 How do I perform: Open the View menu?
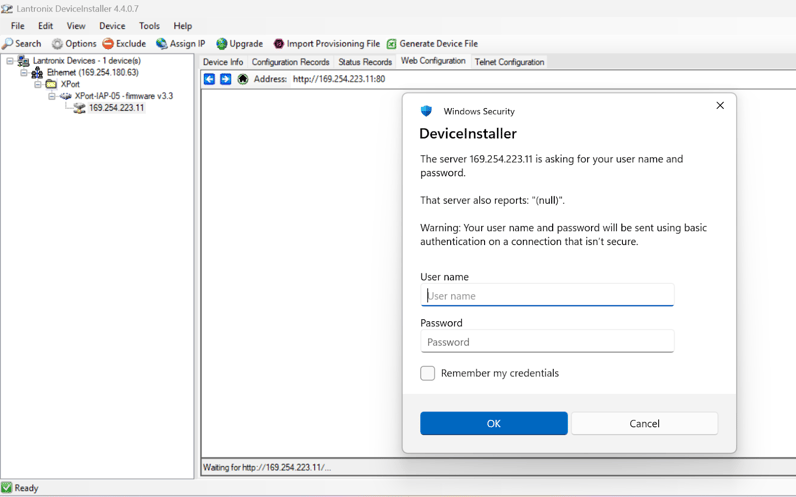[76, 26]
